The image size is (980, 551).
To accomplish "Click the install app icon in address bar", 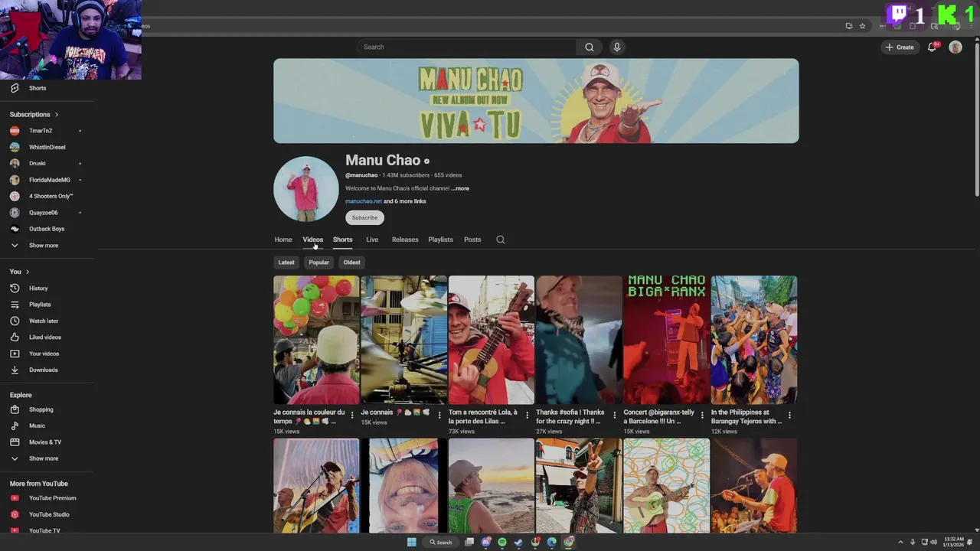I will tap(848, 26).
